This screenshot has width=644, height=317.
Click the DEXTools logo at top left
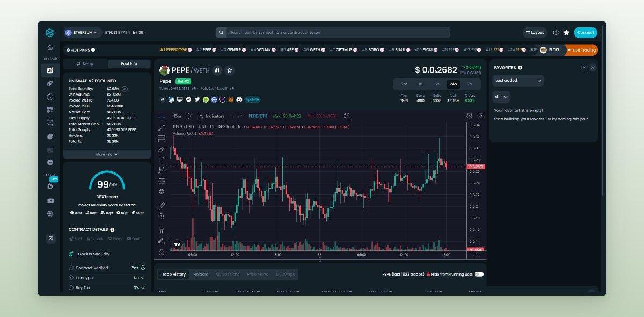tap(50, 33)
